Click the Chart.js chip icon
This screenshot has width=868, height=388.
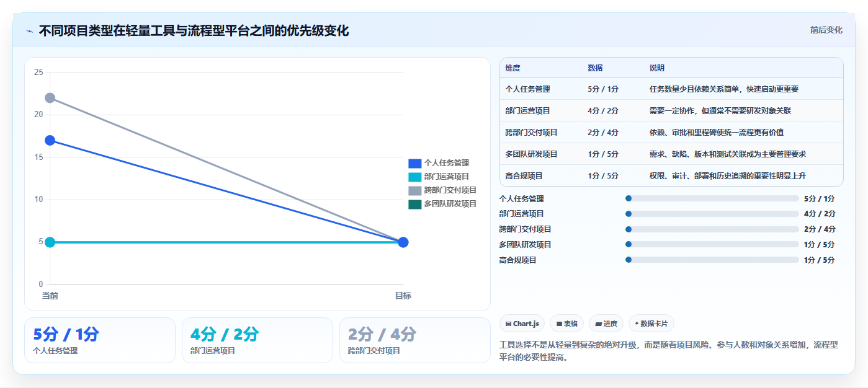509,324
